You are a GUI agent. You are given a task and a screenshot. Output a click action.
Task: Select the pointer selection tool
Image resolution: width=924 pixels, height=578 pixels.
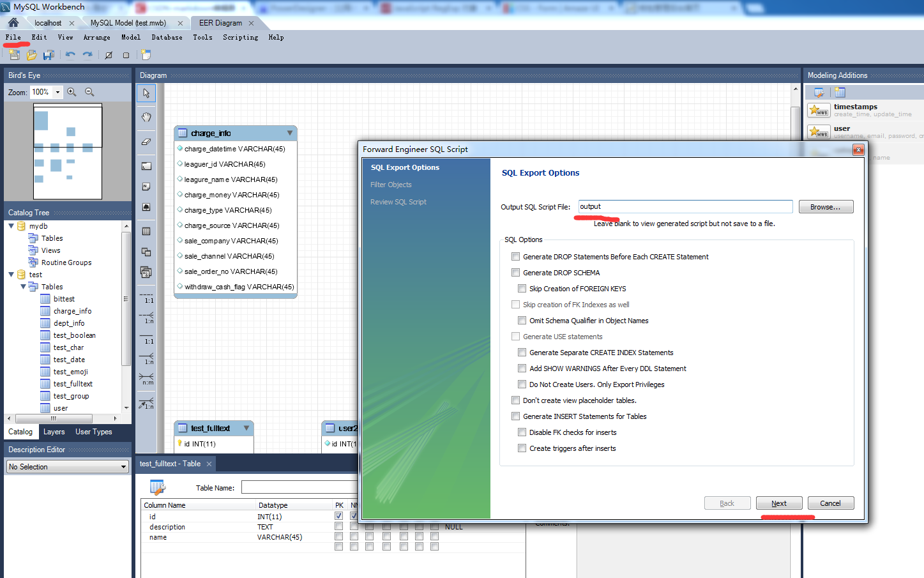tap(146, 93)
